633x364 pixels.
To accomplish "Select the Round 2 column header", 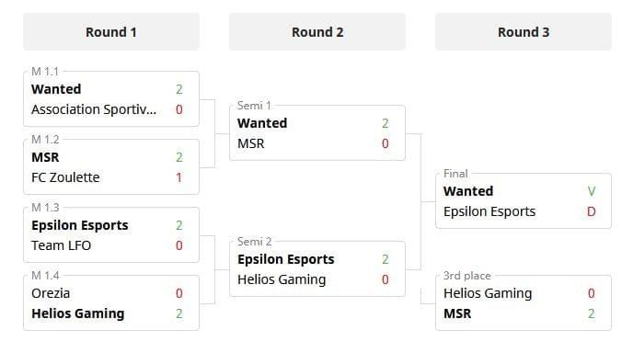I will [317, 32].
